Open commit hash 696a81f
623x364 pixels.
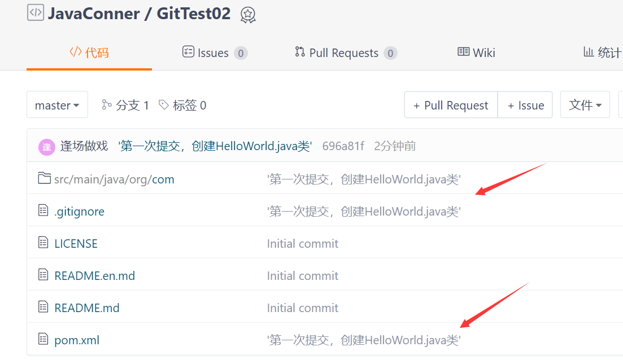(x=343, y=146)
